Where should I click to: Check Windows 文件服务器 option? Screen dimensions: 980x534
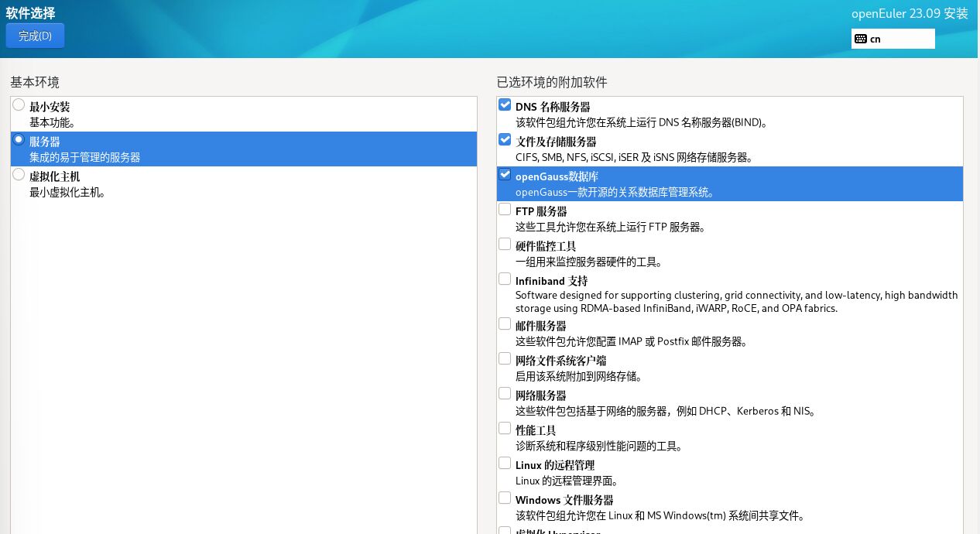[x=505, y=498]
